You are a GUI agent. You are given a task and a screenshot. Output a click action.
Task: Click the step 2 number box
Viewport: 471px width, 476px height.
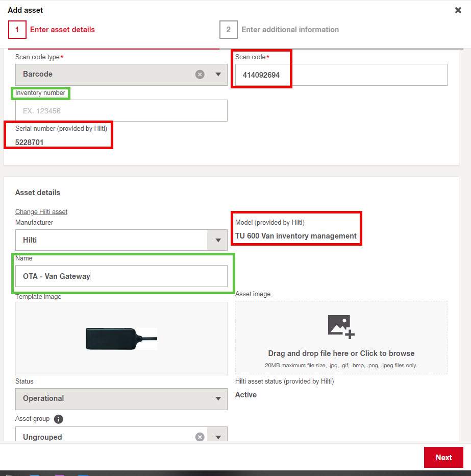pos(228,30)
